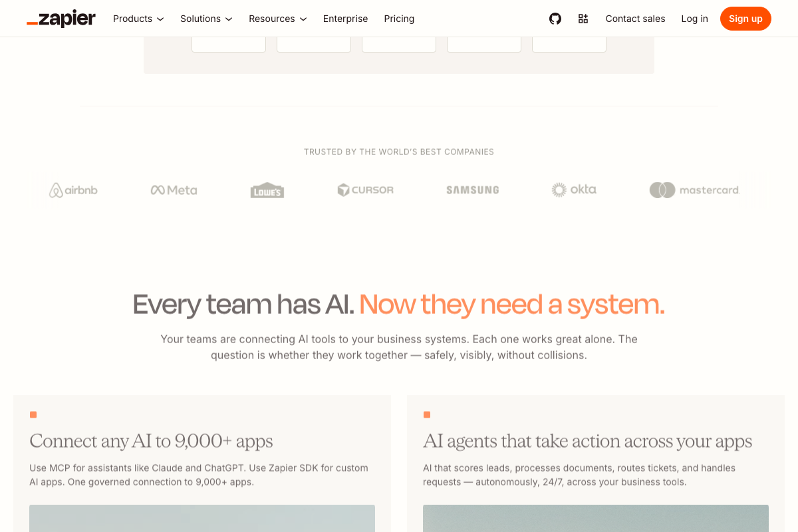Click 'Trusted by the world's best companies' text

tap(399, 152)
